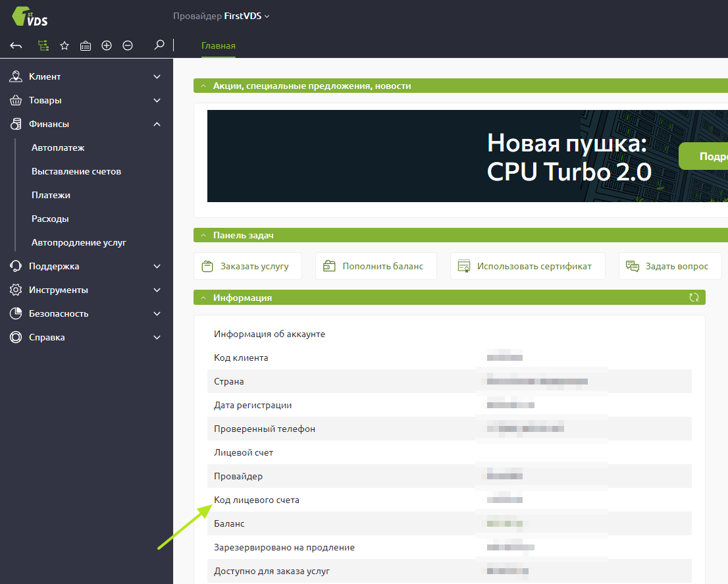Open menu search with the magnifier icon

point(159,45)
